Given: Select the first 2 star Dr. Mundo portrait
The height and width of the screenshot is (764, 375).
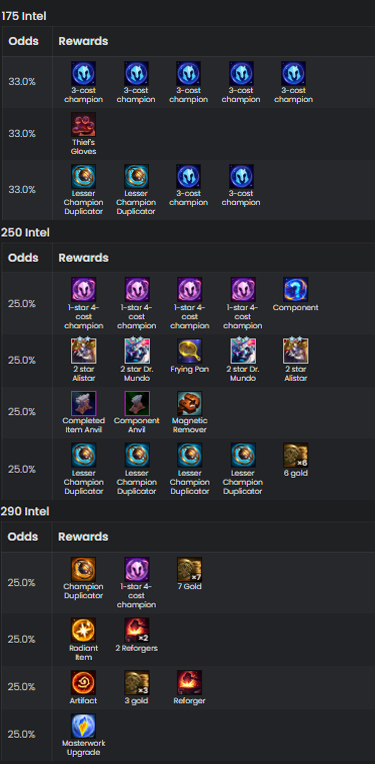Looking at the screenshot, I should tap(137, 351).
